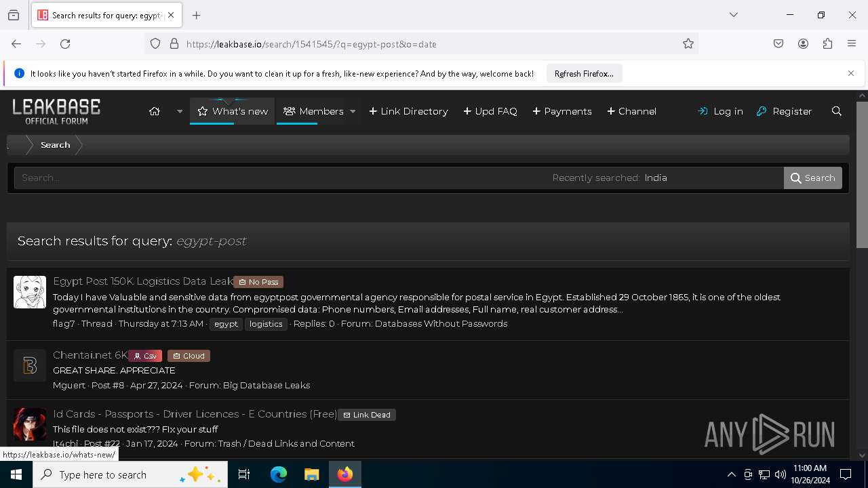Open the Link Directory menu item
The width and height of the screenshot is (868, 488).
408,111
